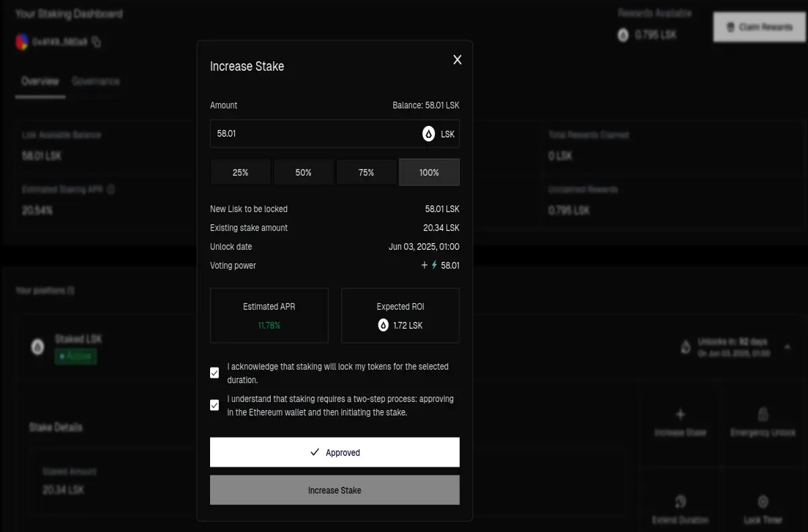The width and height of the screenshot is (808, 532).
Task: Click the Rewards Available LSK icon
Action: point(623,34)
